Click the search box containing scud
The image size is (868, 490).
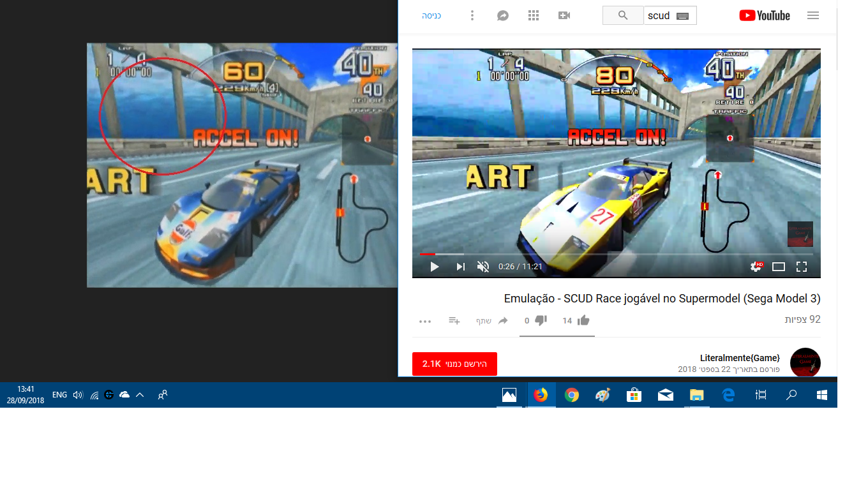[x=670, y=15]
